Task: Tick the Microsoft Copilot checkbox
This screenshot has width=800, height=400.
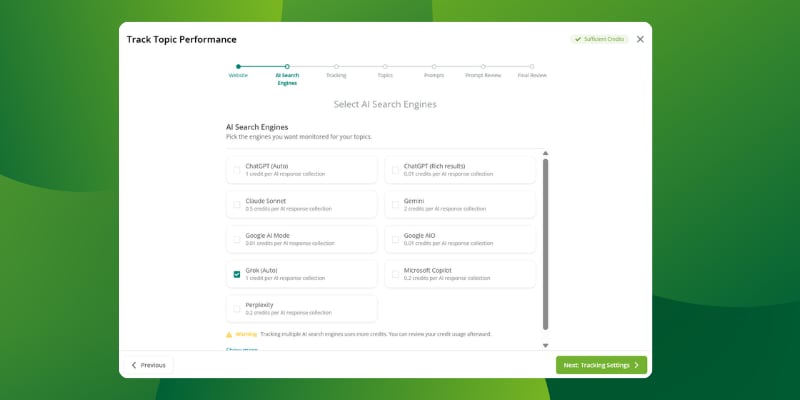Action: tap(395, 274)
